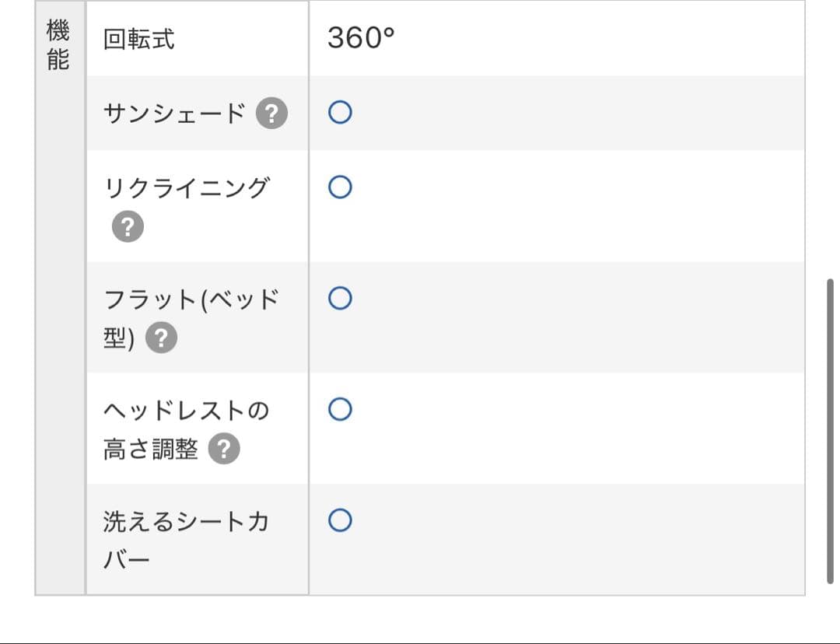Tap the サンシェード label text

pos(174,114)
